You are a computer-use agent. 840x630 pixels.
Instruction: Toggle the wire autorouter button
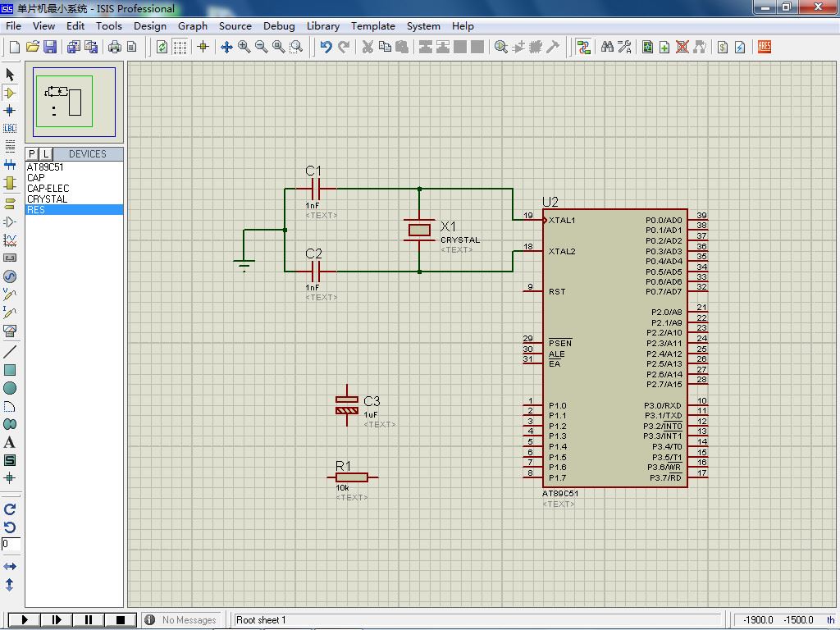click(583, 47)
